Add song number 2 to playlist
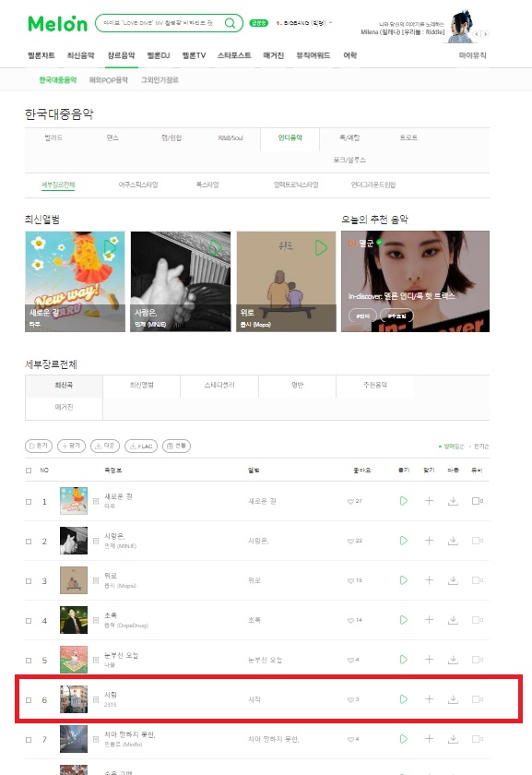 click(429, 541)
